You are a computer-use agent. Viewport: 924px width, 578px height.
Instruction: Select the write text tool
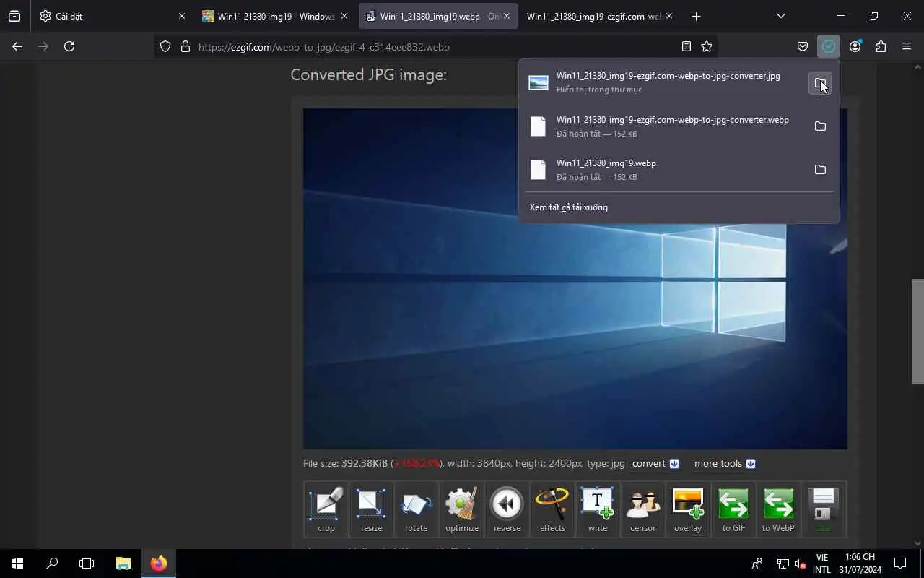(x=598, y=509)
